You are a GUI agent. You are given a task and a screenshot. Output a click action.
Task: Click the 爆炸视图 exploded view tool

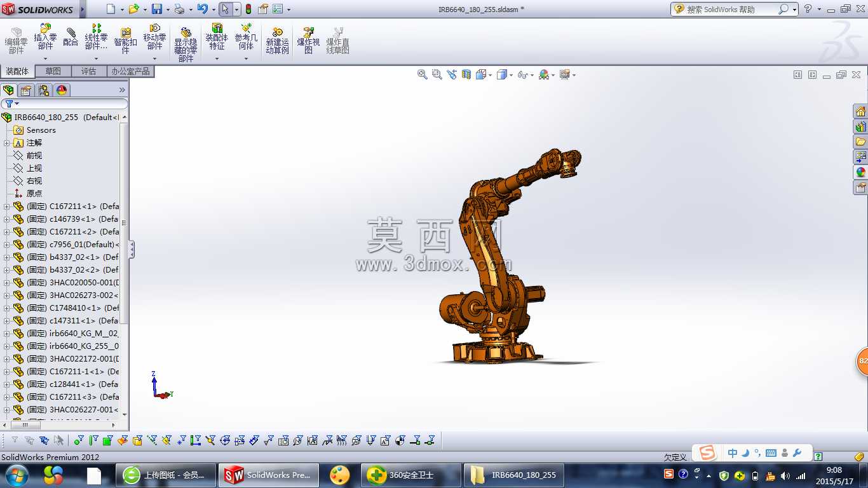click(x=308, y=41)
